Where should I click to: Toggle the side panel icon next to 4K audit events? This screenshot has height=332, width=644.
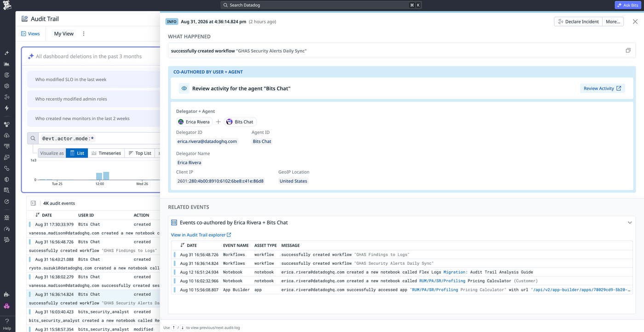point(33,203)
